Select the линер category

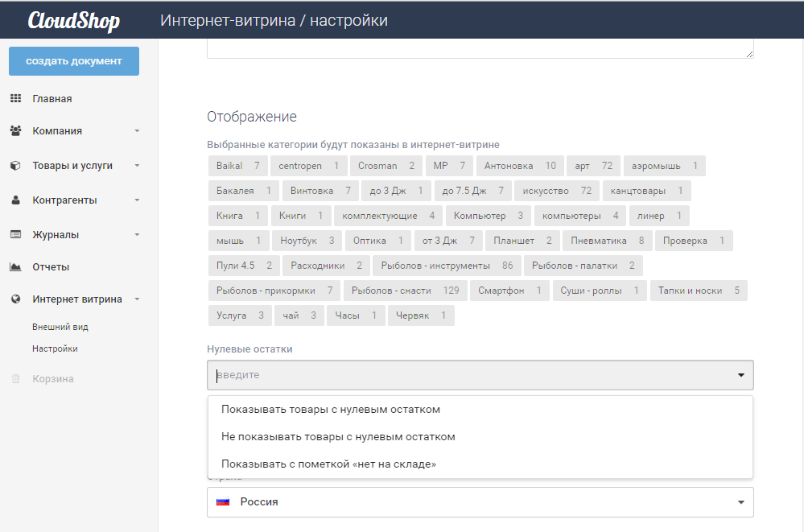659,216
